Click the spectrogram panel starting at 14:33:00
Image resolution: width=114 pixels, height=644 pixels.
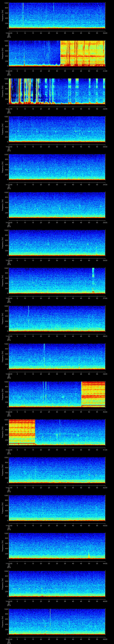[x=57, y=167]
